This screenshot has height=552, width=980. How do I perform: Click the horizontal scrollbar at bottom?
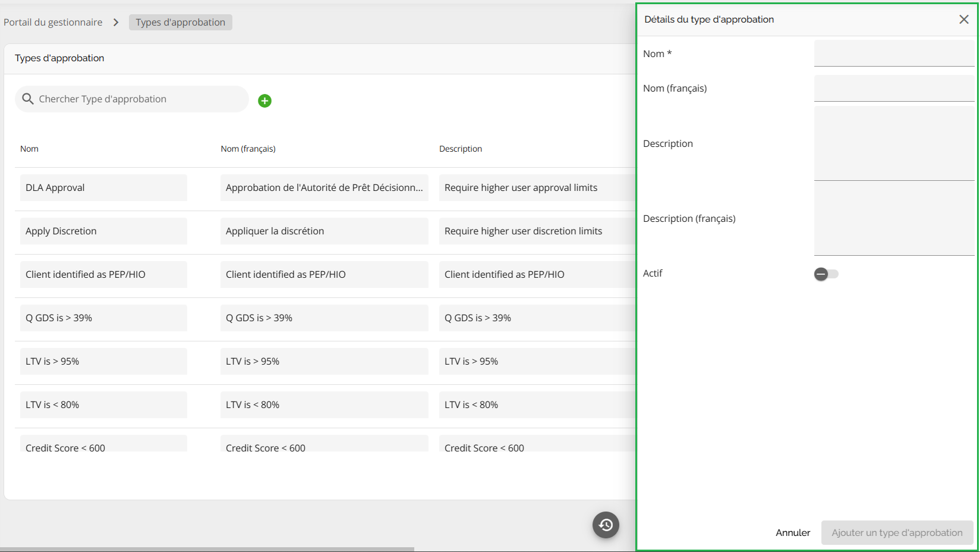(207, 549)
